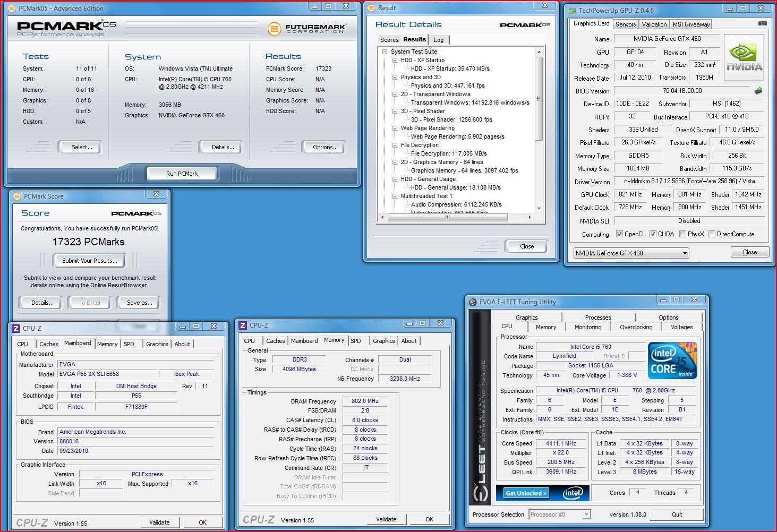Open SPD tab in CPU-Z Memory window
The width and height of the screenshot is (777, 532).
[x=356, y=341]
